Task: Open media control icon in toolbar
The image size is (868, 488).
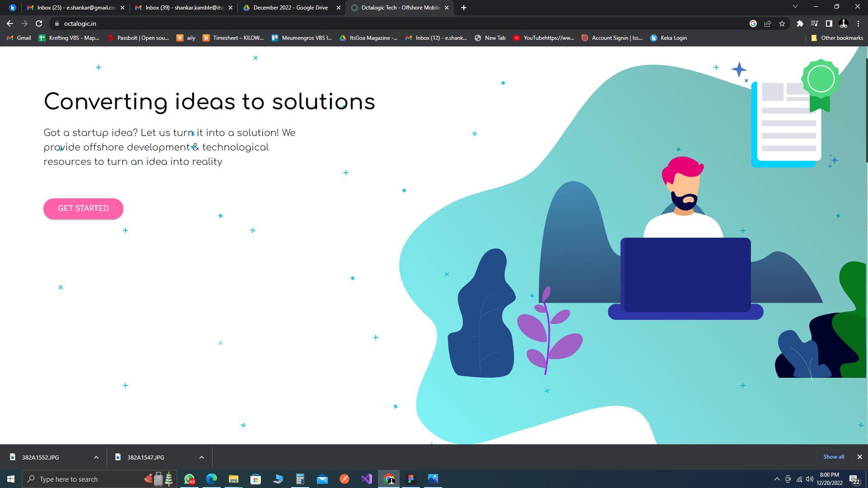Action: [x=814, y=23]
